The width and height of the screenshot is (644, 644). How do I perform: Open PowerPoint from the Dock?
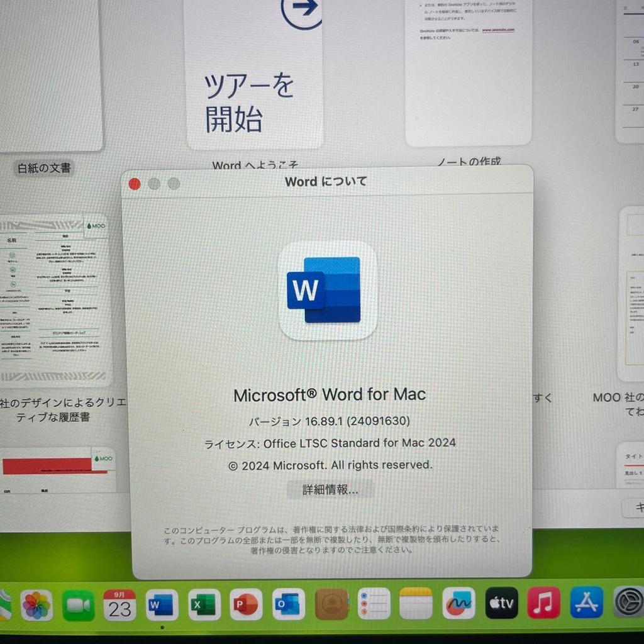click(246, 604)
